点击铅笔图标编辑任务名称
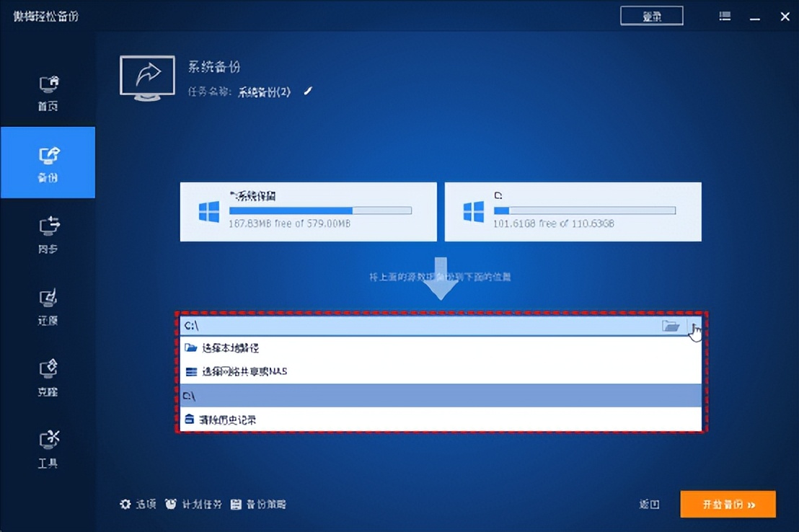 point(307,91)
